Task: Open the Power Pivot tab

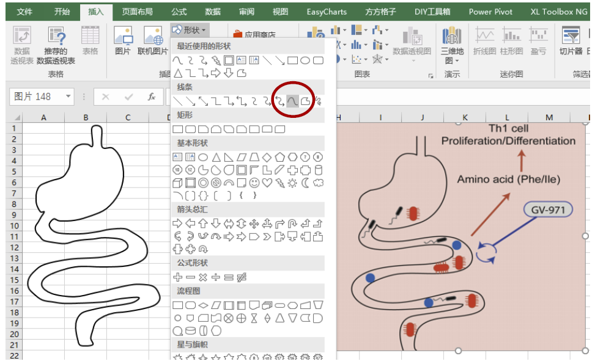Action: pos(490,12)
